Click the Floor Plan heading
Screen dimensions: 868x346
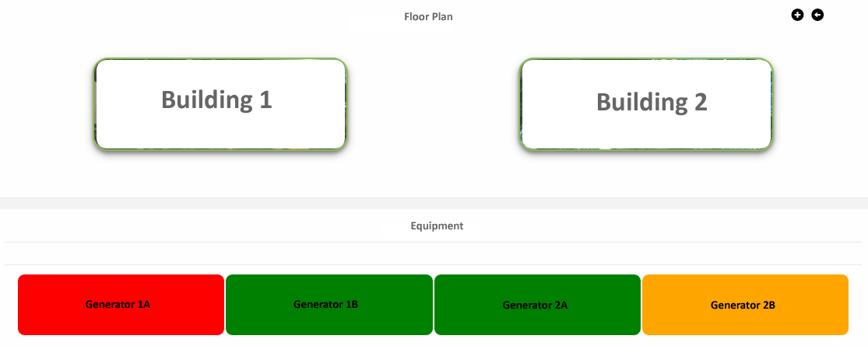tap(428, 16)
